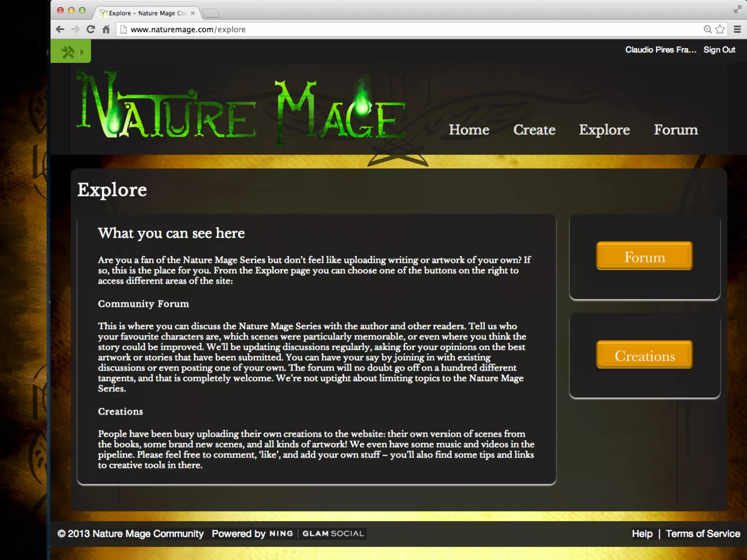The image size is (747, 560).
Task: Click the browser forward arrow
Action: 76,30
